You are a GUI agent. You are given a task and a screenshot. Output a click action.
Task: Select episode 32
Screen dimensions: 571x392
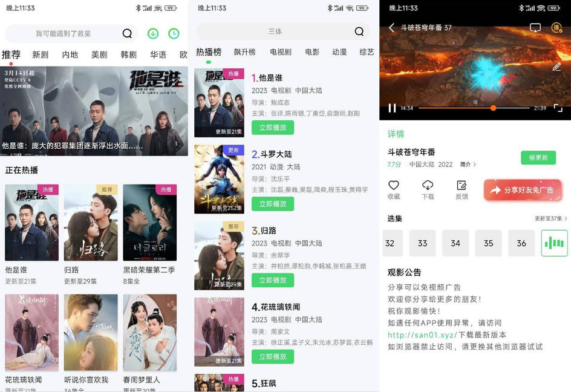pos(392,243)
